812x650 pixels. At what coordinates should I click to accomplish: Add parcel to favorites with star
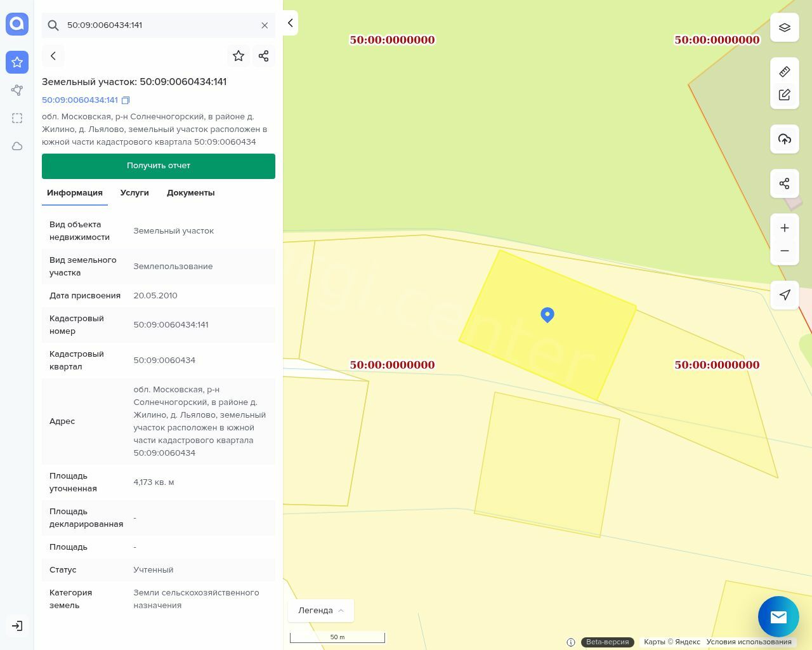point(239,56)
